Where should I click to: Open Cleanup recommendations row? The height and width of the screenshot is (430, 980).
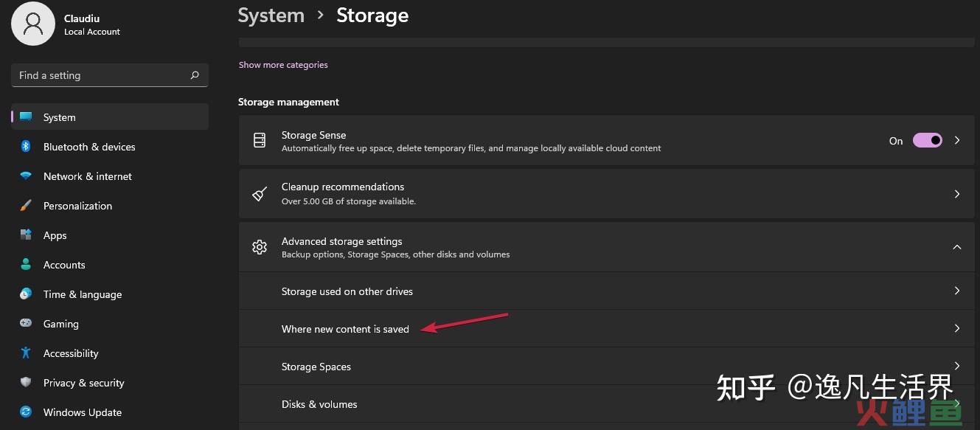point(606,194)
